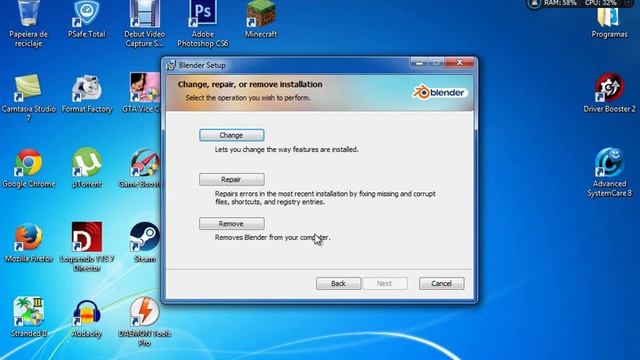Click the 'Repairs errors in the most recent installation' text
The width and height of the screenshot is (640, 360).
pyautogui.click(x=325, y=198)
